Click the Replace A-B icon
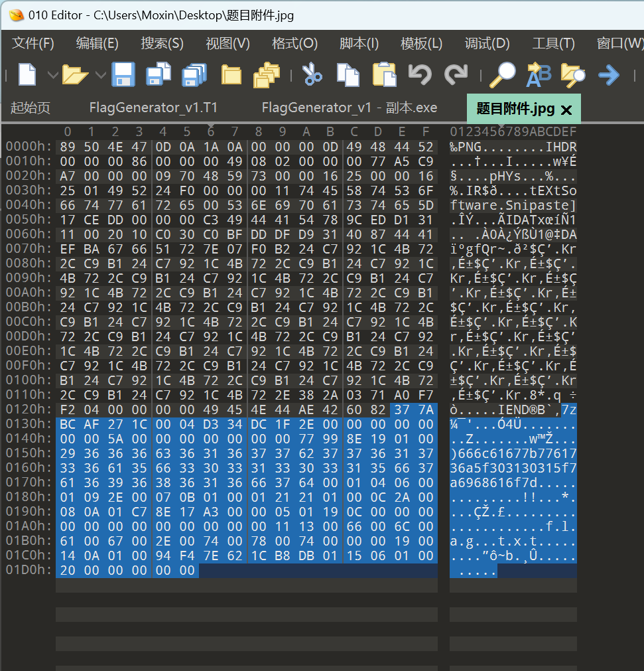The height and width of the screenshot is (671, 644). pyautogui.click(x=539, y=75)
